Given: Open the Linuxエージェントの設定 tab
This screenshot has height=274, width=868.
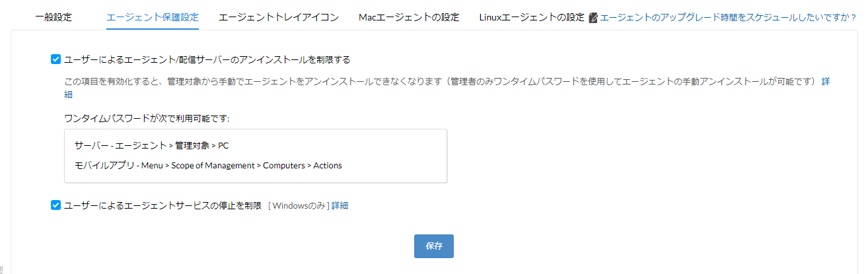Looking at the screenshot, I should pyautogui.click(x=532, y=17).
